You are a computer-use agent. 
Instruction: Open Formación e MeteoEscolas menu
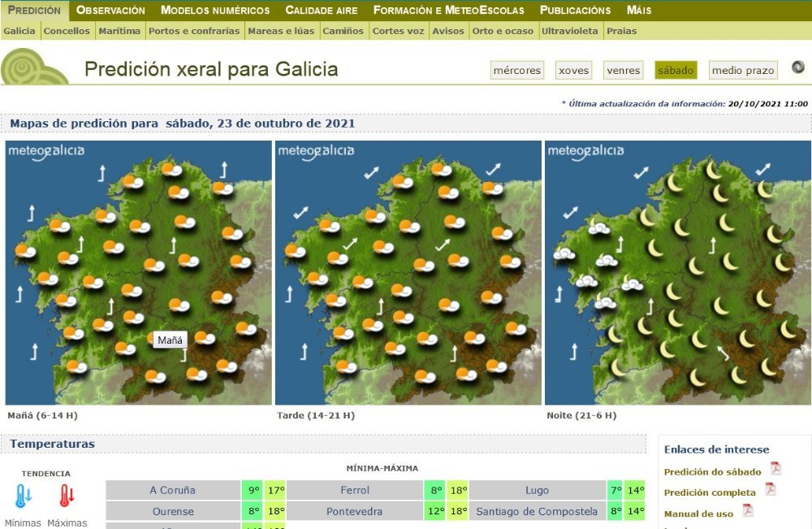(448, 11)
